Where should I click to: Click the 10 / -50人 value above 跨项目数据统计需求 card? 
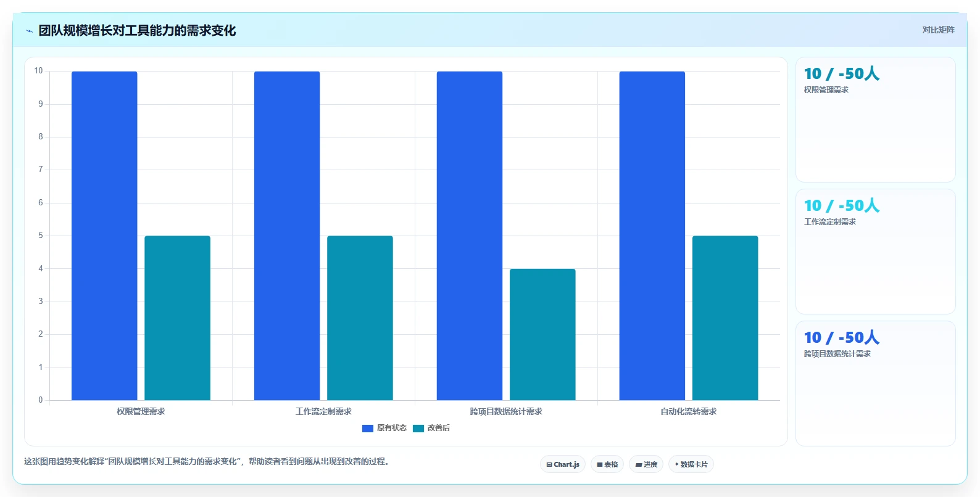[842, 337]
